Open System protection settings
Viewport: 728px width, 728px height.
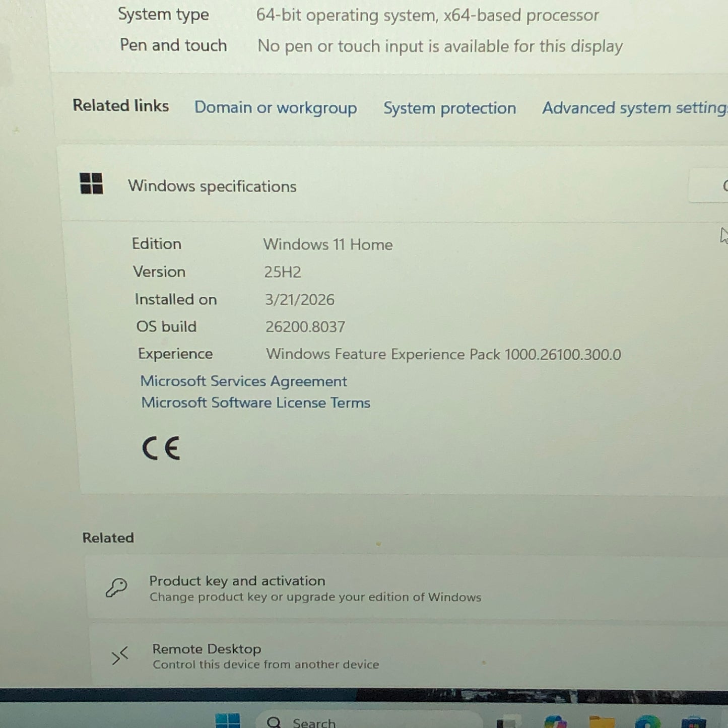pos(449,108)
